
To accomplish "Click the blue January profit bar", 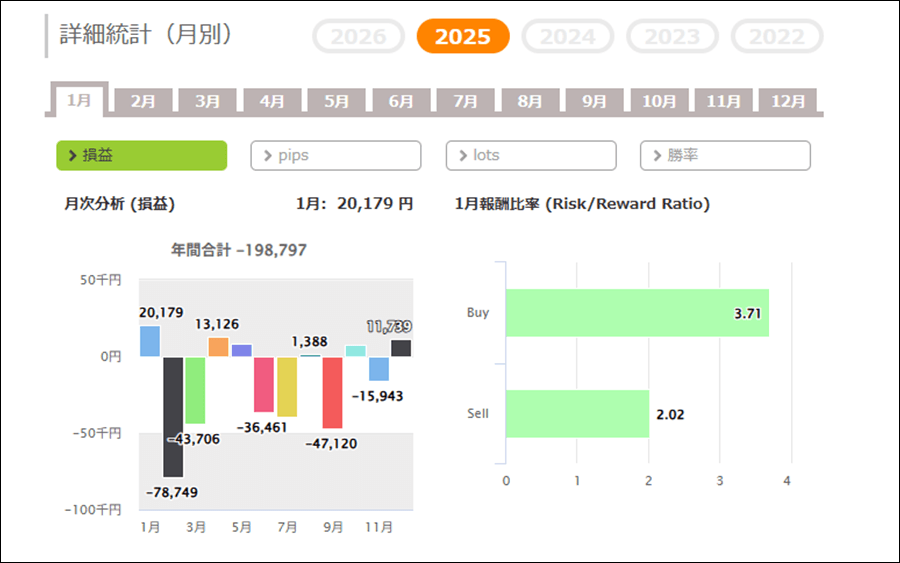I will pos(150,341).
